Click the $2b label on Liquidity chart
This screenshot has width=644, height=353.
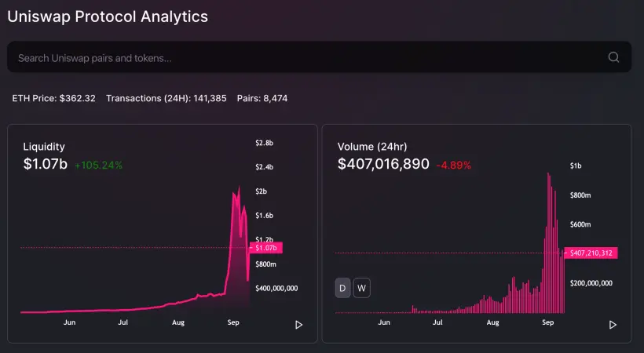coord(261,191)
